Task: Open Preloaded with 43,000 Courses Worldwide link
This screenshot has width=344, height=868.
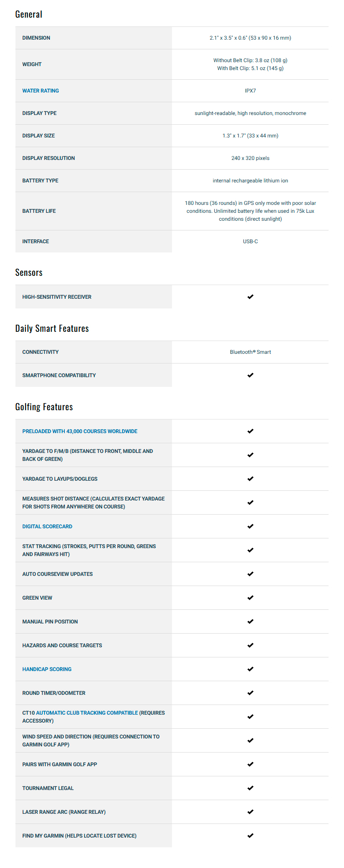Action: [80, 431]
